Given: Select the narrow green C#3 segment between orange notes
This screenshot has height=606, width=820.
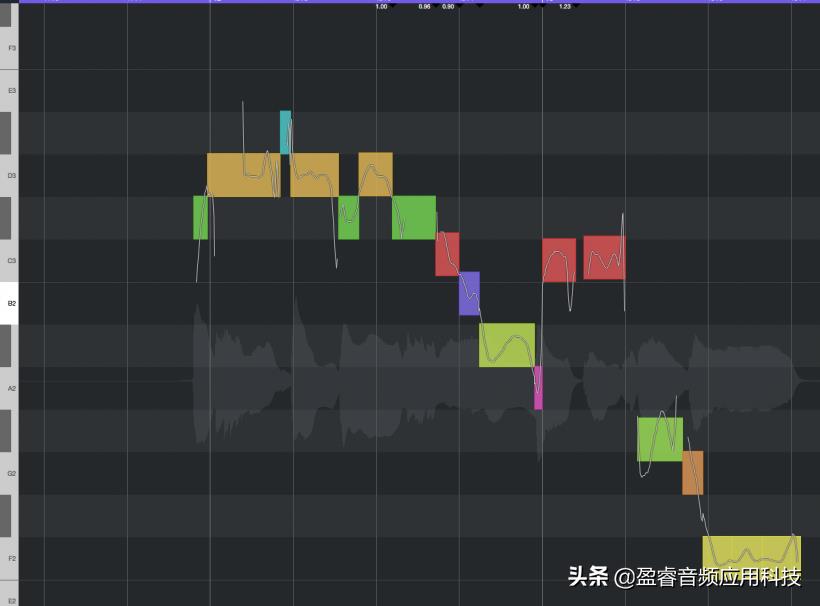Looking at the screenshot, I should click(348, 218).
